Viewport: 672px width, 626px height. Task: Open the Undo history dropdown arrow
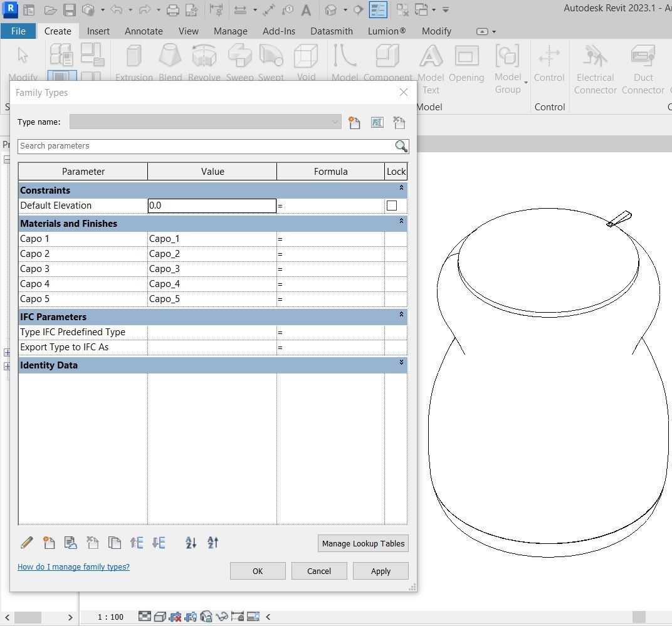click(x=130, y=9)
